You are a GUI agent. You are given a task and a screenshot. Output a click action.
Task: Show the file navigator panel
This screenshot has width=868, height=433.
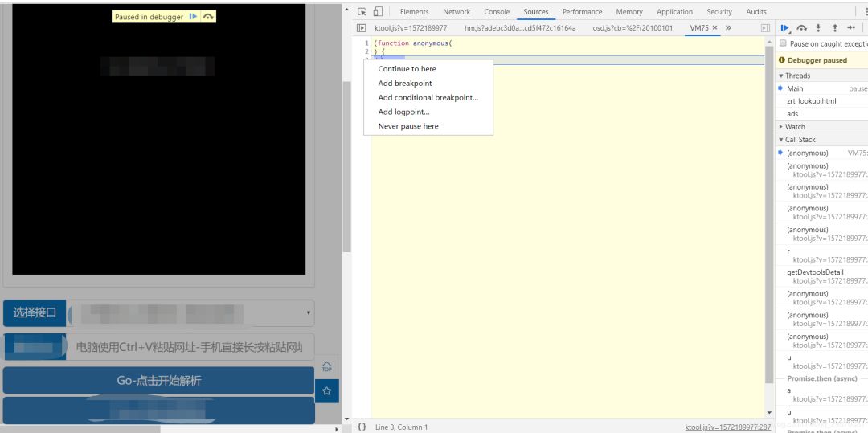[362, 28]
